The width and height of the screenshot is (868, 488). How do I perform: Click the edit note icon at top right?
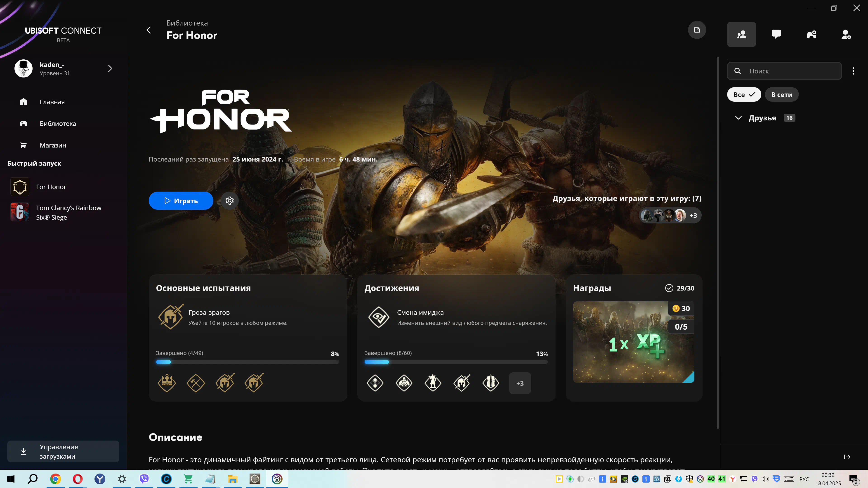pos(697,30)
